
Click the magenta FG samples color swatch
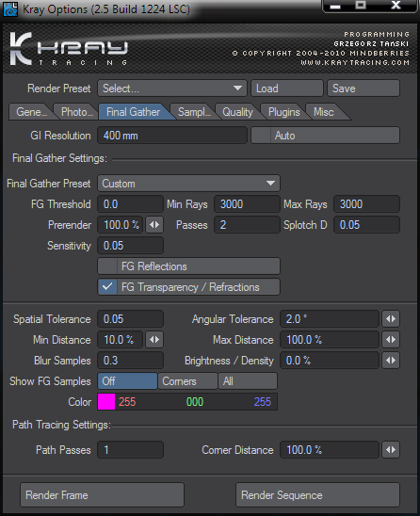[x=106, y=402]
